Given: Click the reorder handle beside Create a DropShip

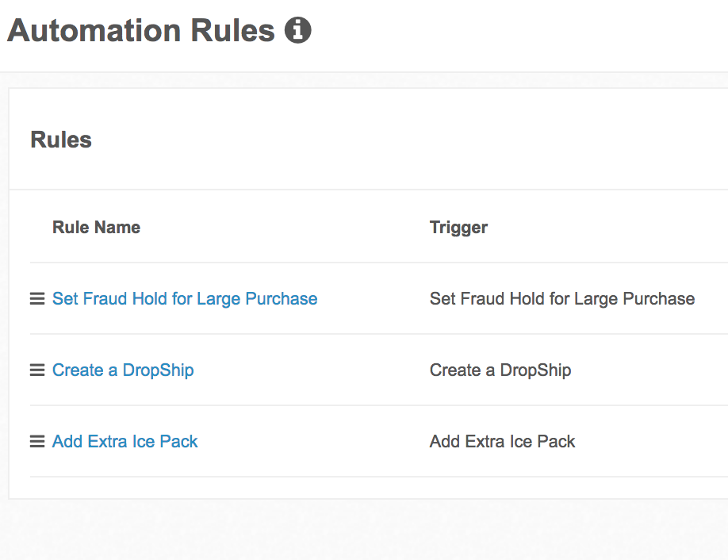Looking at the screenshot, I should click(x=37, y=370).
